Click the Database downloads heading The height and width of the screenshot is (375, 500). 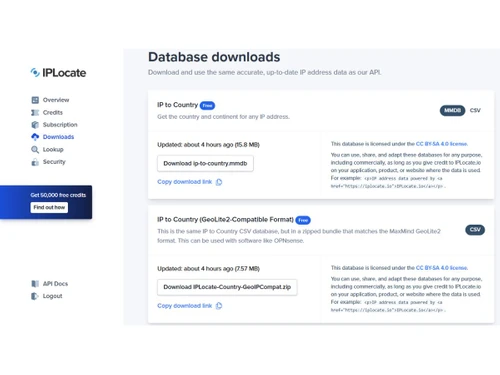coord(214,57)
